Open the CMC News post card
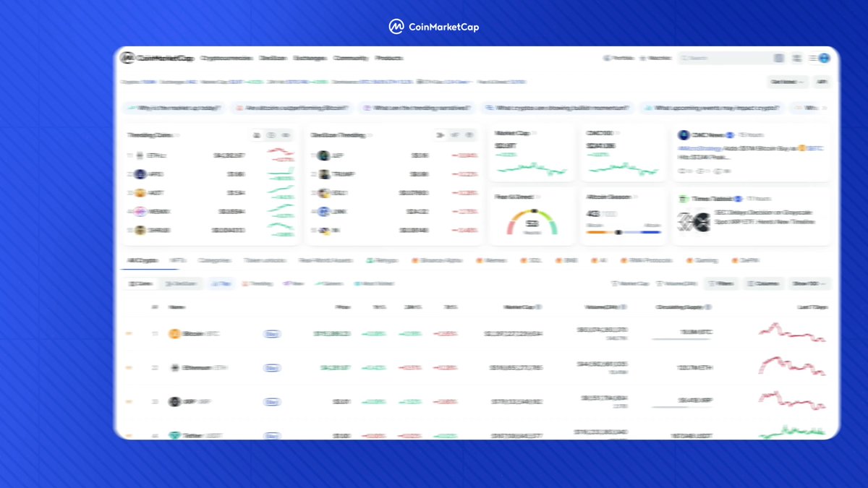The height and width of the screenshot is (488, 868). pyautogui.click(x=752, y=153)
